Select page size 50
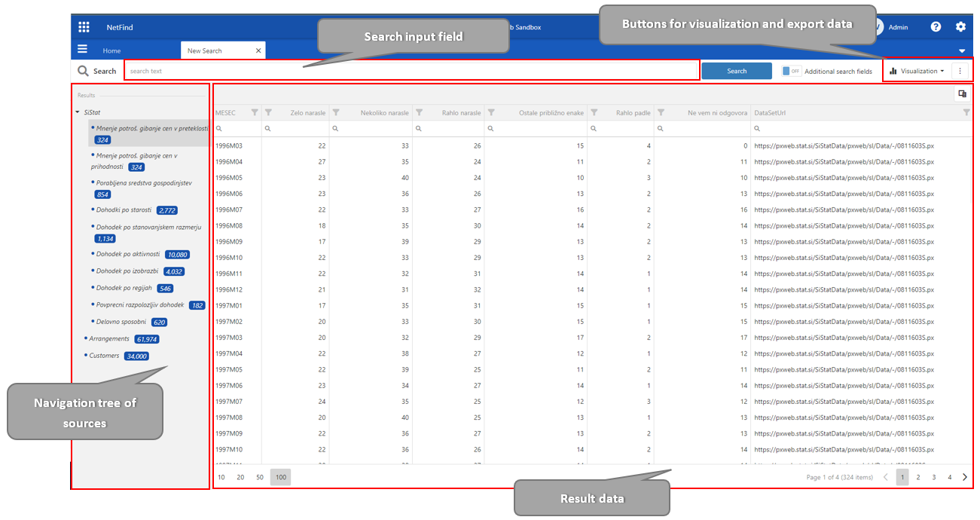The image size is (980, 520). [260, 477]
